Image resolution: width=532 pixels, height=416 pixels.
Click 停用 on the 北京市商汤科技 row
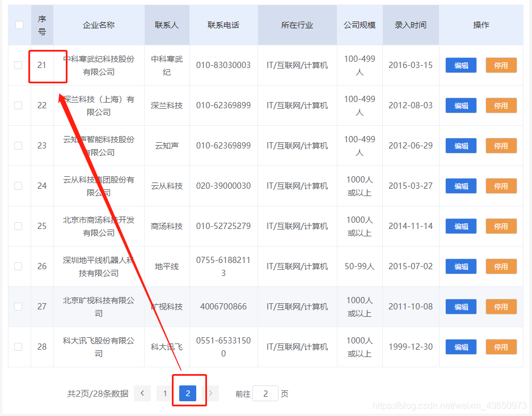tap(501, 226)
